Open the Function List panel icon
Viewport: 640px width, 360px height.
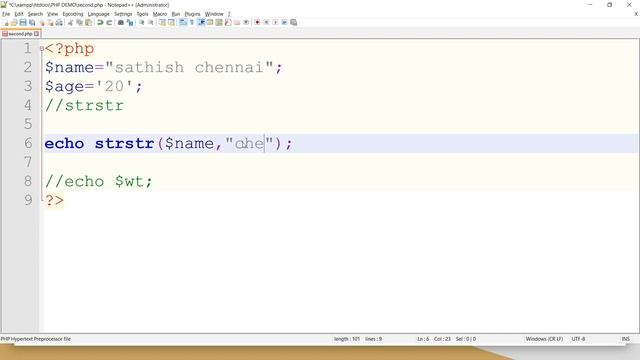coord(228,22)
